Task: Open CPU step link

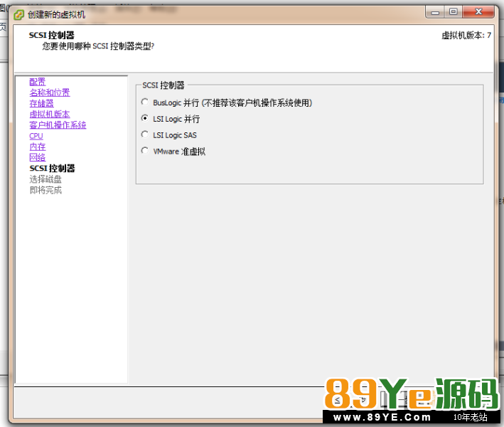Action: point(36,136)
